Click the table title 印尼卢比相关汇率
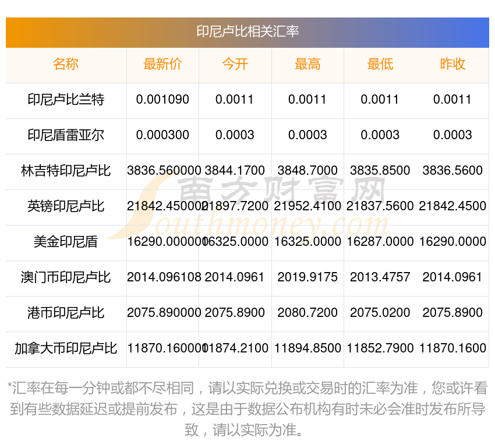 [x=248, y=31]
